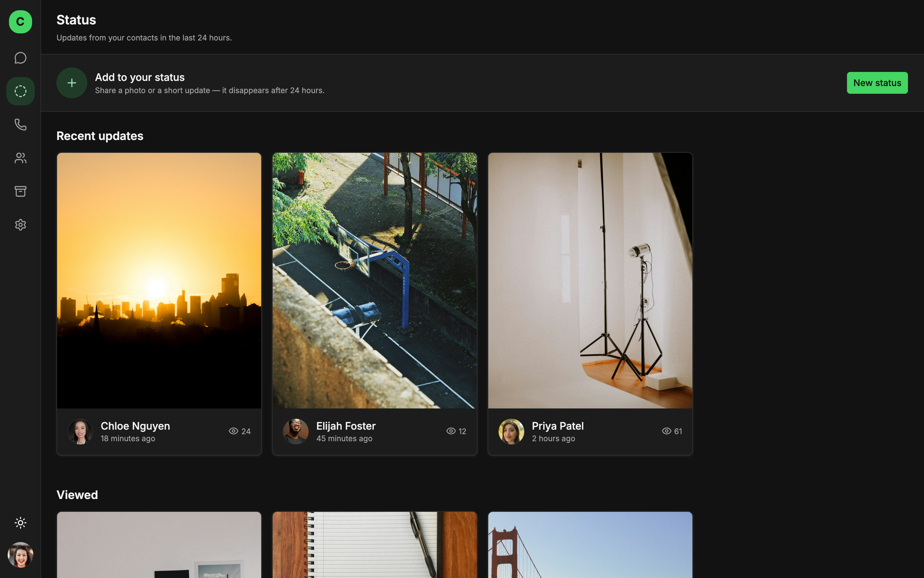Click the New status button
This screenshot has width=924, height=578.
tap(877, 83)
